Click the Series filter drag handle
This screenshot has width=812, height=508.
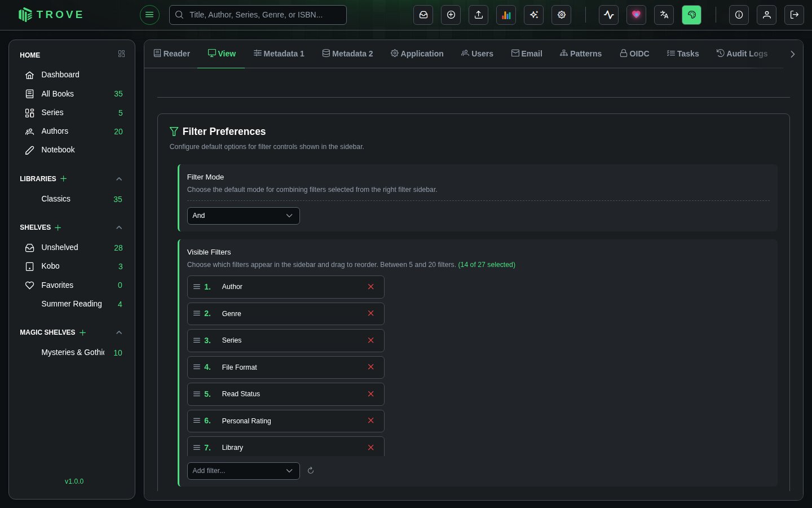pos(197,340)
